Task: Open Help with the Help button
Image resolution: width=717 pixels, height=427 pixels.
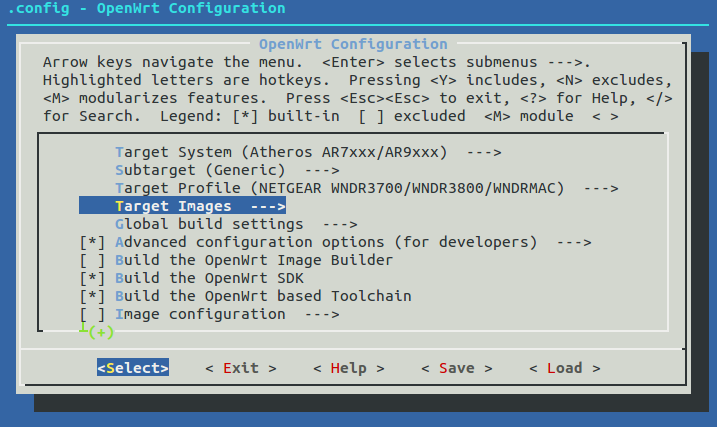Action: (x=340, y=368)
